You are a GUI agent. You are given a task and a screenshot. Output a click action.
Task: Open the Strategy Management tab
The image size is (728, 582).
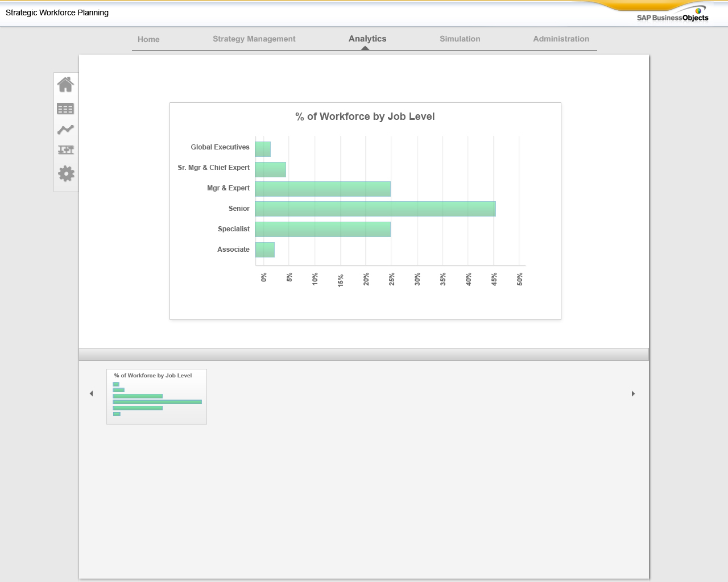(254, 39)
